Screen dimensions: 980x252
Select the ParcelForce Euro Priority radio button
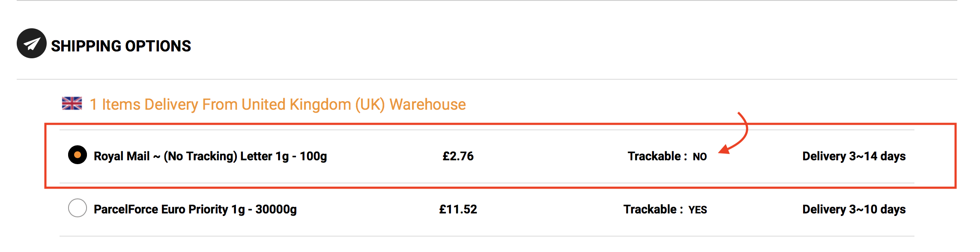(x=78, y=208)
